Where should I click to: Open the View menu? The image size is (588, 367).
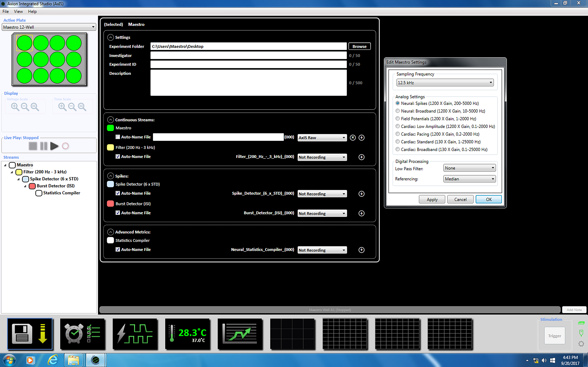tap(18, 11)
